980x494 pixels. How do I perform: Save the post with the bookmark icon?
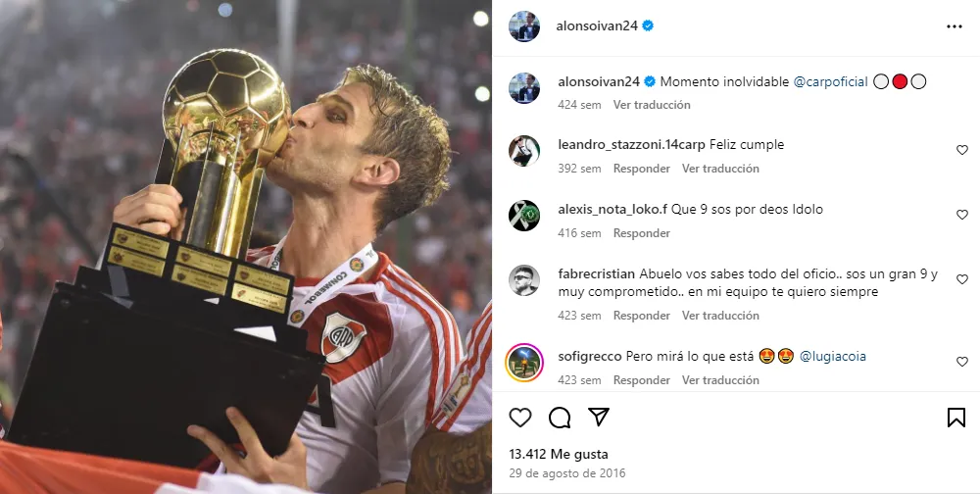pos(956,418)
